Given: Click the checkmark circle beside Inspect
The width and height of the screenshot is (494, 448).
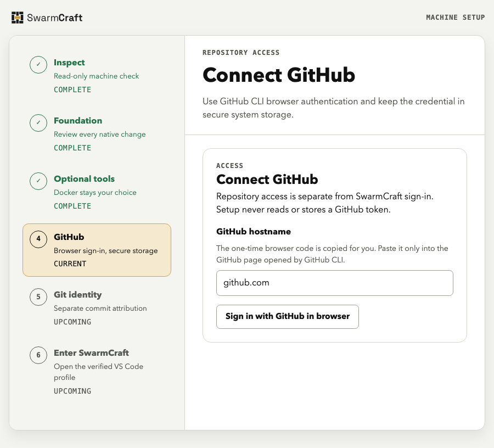Looking at the screenshot, I should 38,65.
